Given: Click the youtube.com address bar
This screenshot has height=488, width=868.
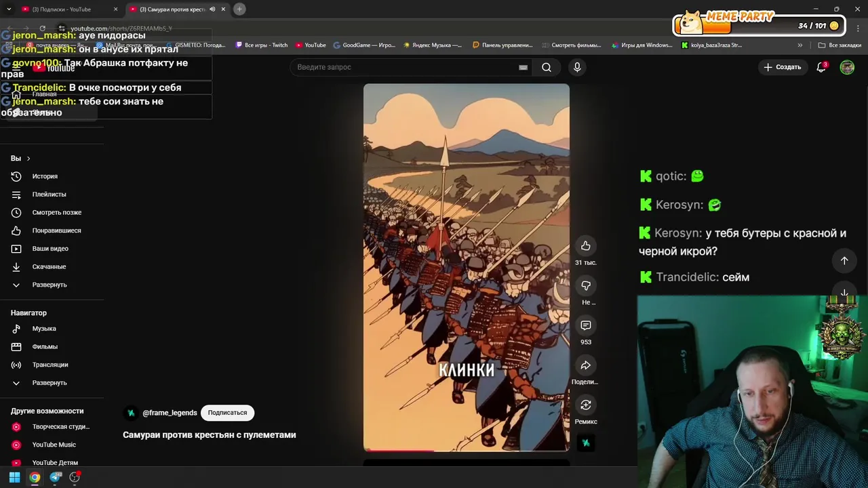Looking at the screenshot, I should tap(121, 28).
